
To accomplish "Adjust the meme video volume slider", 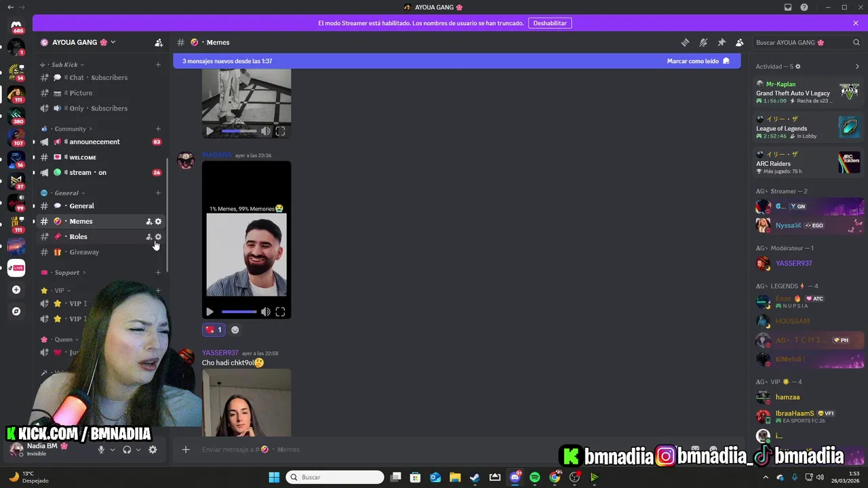I will [239, 312].
